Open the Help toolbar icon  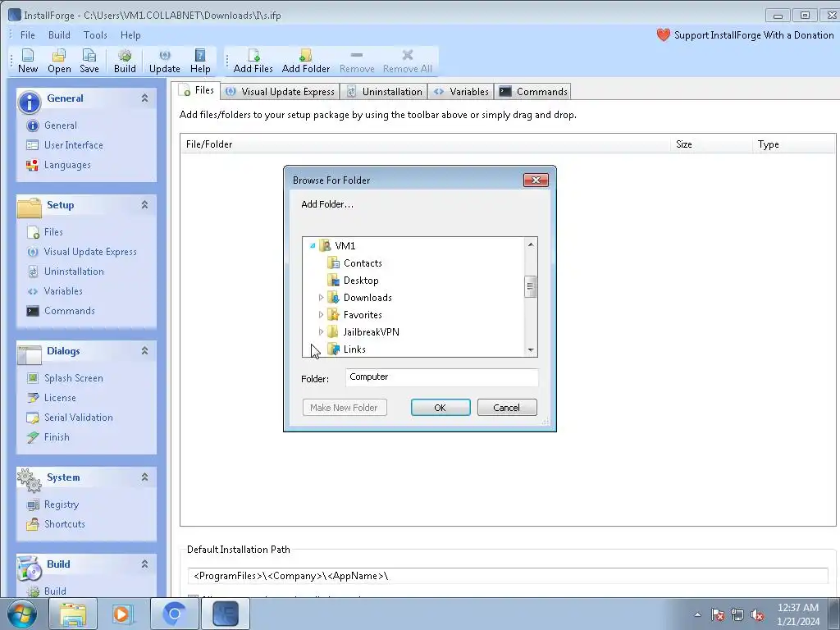(200, 61)
